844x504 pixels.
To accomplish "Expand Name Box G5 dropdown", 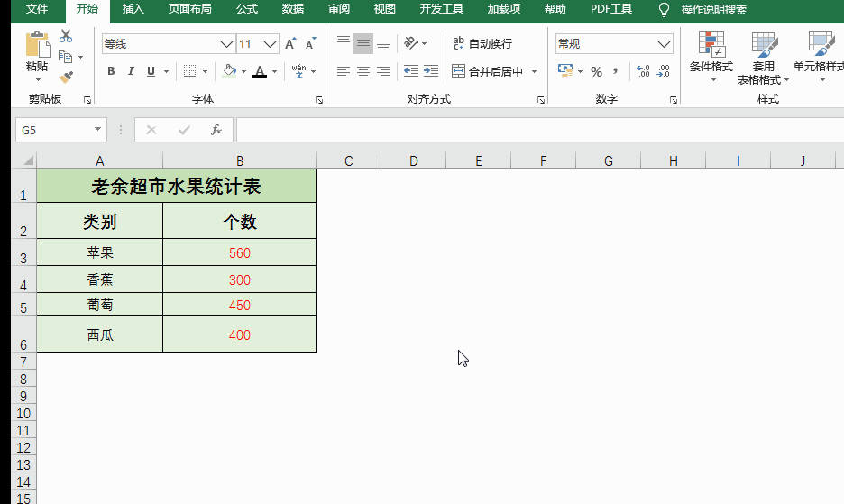I will [x=97, y=129].
